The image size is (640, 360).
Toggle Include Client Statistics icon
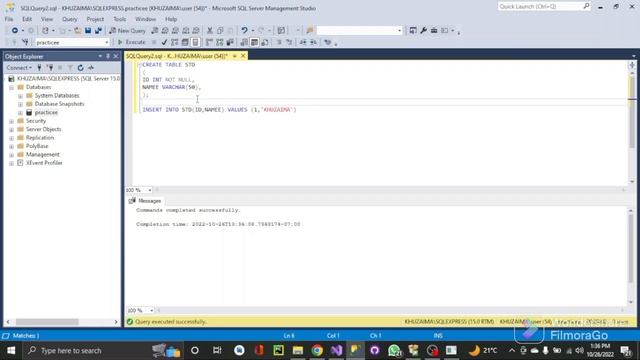[230, 42]
